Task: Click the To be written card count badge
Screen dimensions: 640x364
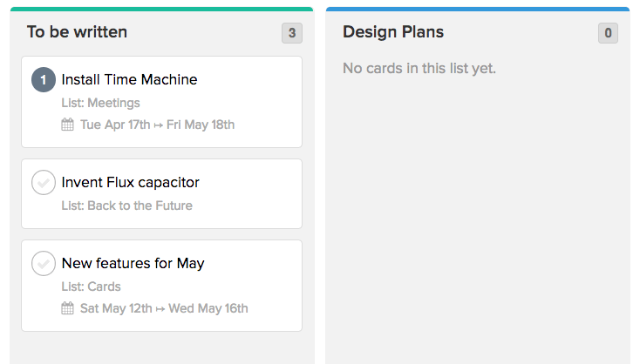Action: tap(292, 33)
